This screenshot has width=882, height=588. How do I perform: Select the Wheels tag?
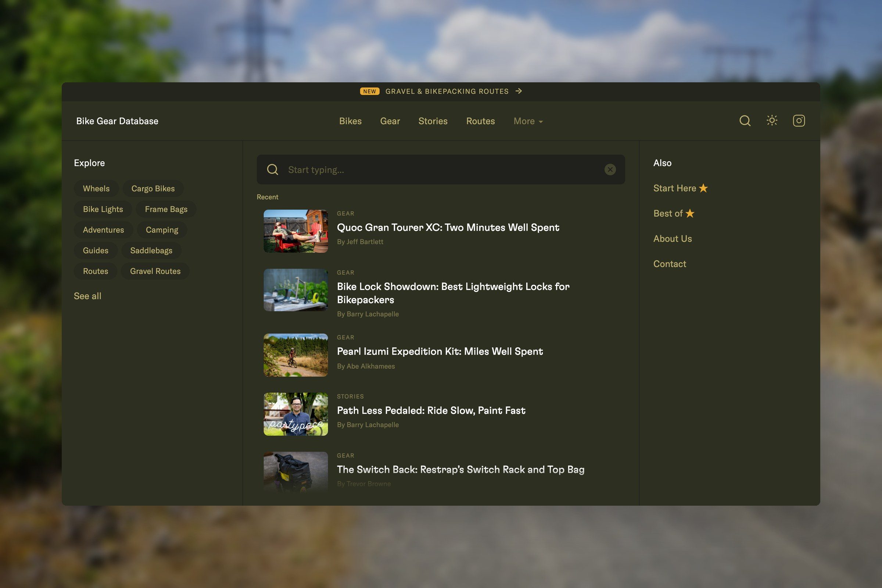click(x=96, y=188)
